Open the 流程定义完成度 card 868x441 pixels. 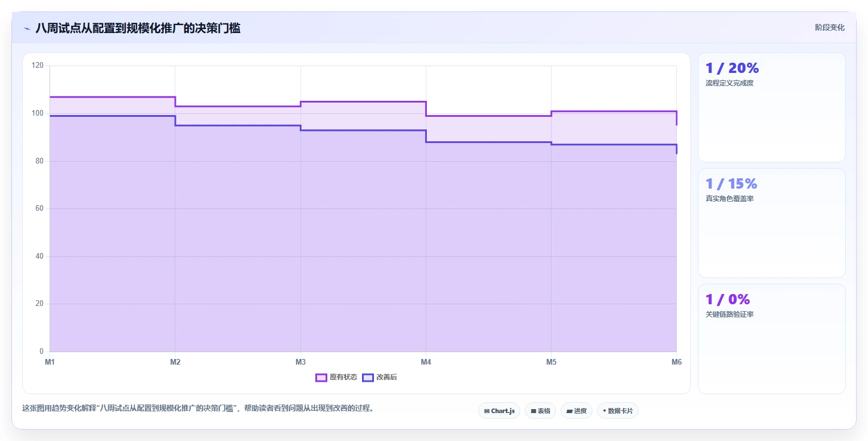tap(772, 108)
